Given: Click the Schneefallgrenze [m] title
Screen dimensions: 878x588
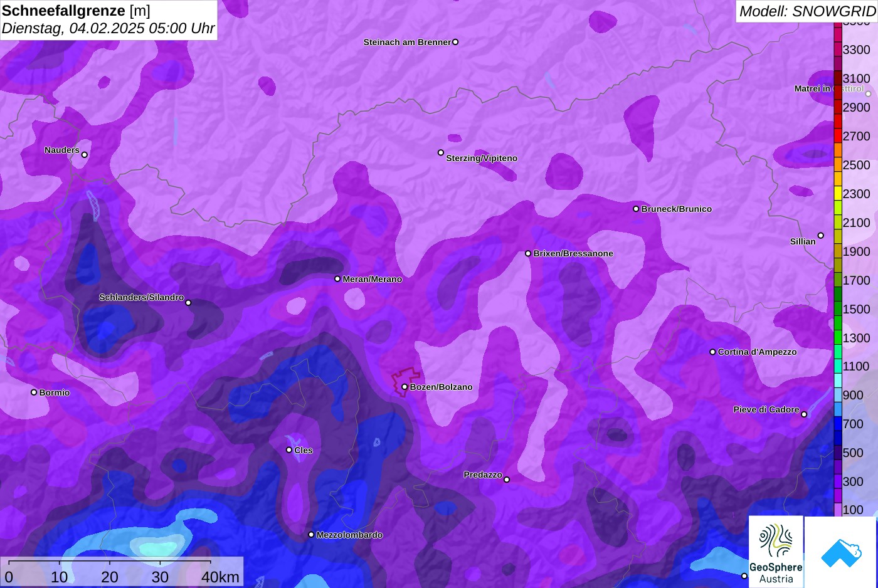Looking at the screenshot, I should pyautogui.click(x=76, y=11).
